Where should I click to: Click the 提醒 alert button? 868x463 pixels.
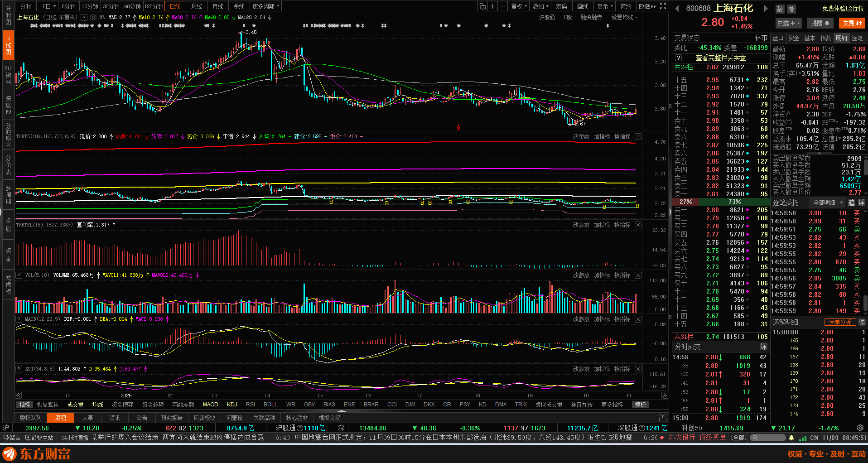click(x=820, y=23)
